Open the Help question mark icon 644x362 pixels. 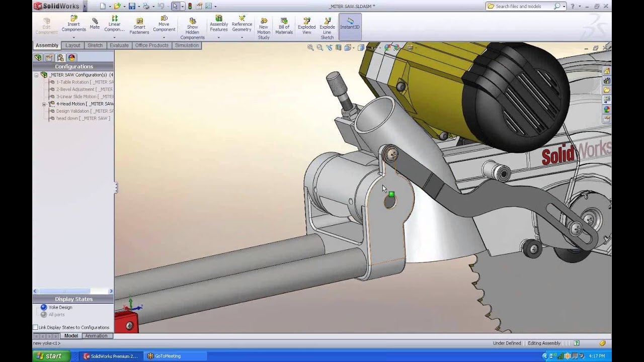(x=572, y=6)
